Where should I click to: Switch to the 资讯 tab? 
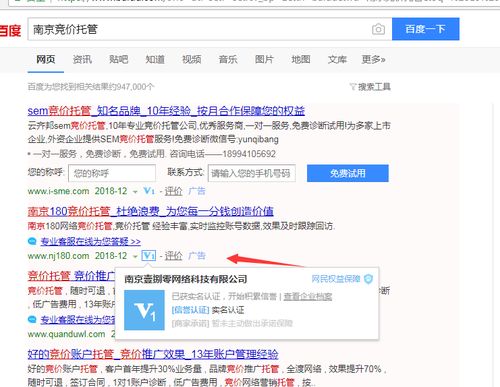click(x=82, y=59)
